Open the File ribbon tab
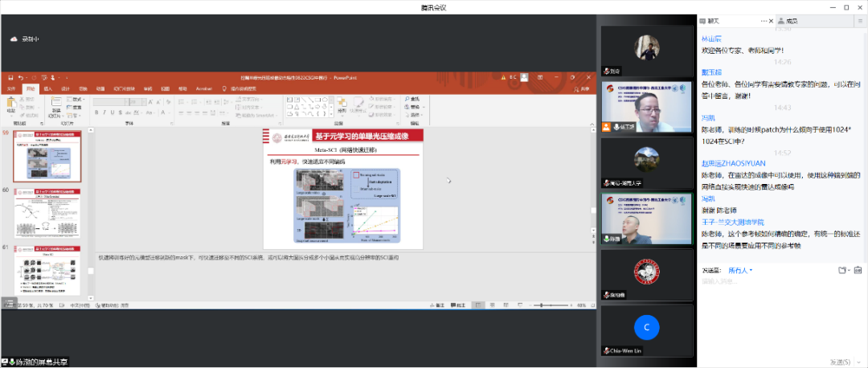868x368 pixels. click(x=11, y=88)
